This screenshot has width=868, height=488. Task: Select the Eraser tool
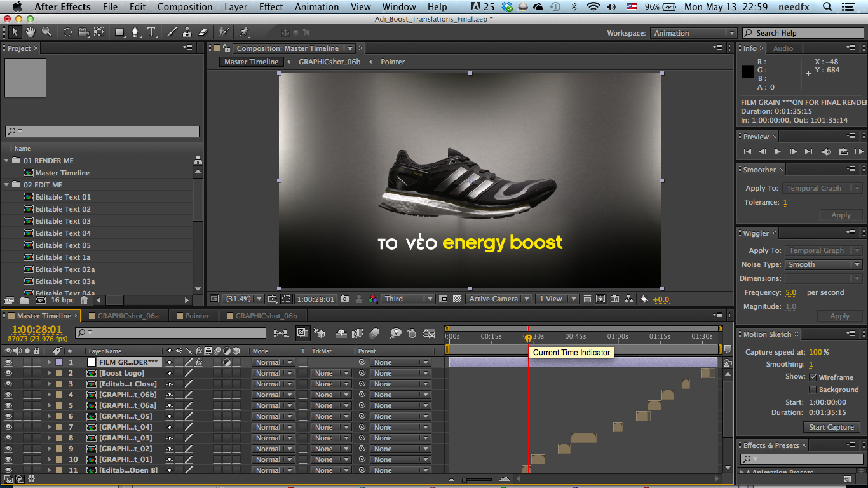click(203, 32)
